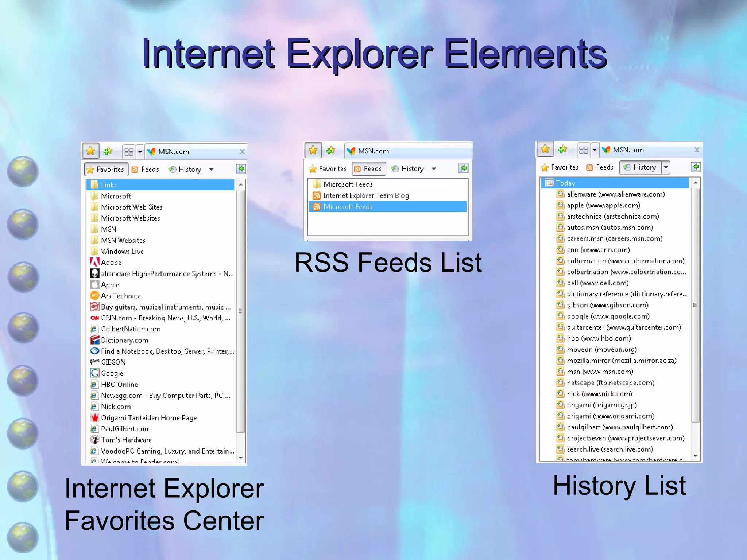Open alienware High-Performance Systems favorite
Image resolution: width=747 pixels, height=560 pixels.
tap(160, 273)
